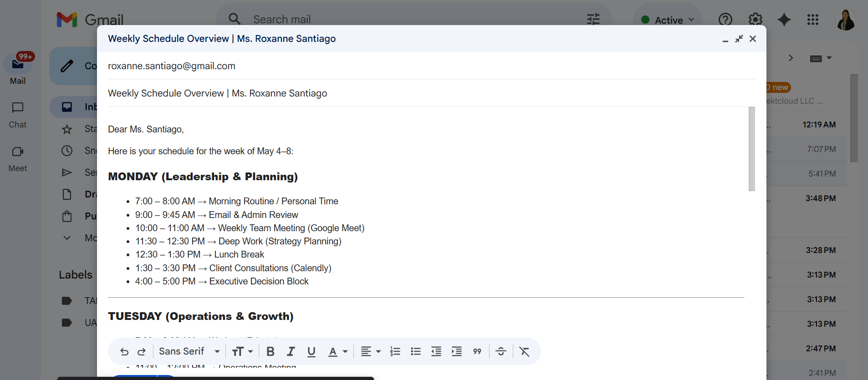Open the Sans Serif font dropdown

click(189, 351)
